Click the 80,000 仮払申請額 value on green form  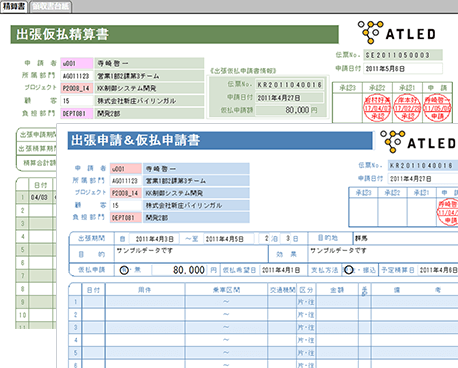click(x=283, y=110)
